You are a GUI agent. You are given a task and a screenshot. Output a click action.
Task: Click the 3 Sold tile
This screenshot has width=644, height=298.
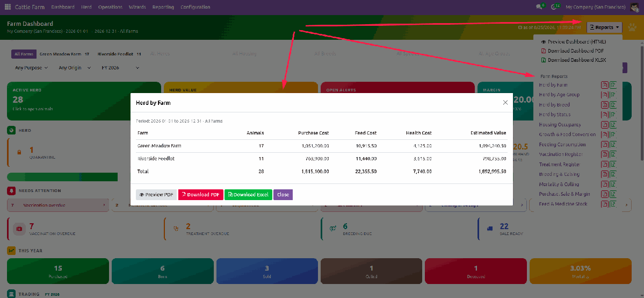(267, 271)
